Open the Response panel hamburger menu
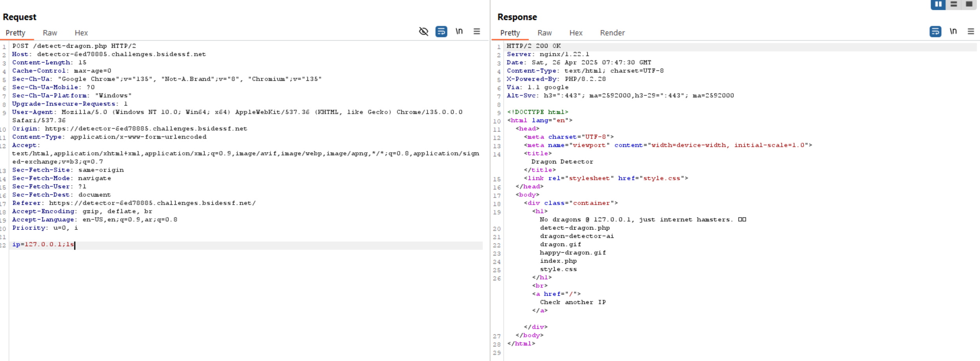This screenshot has height=361, width=980. [x=971, y=31]
